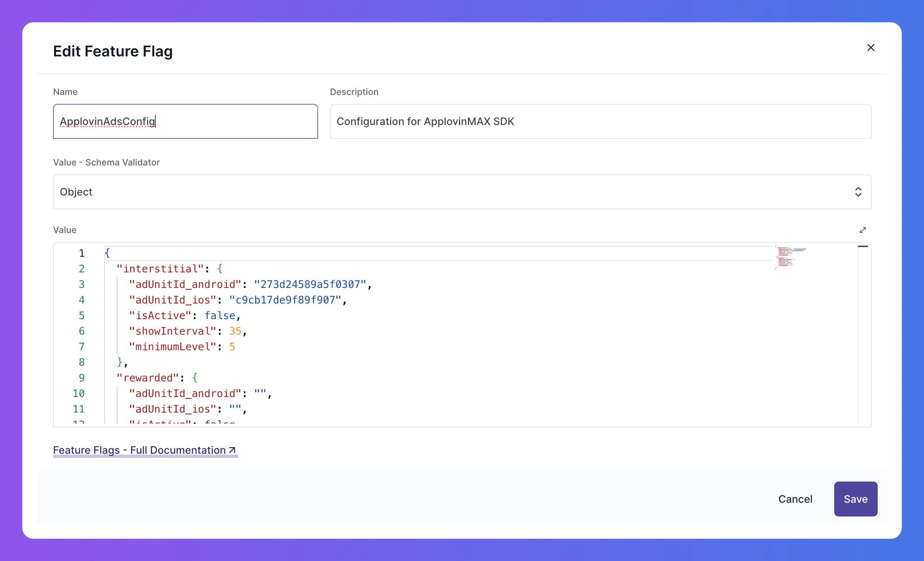The height and width of the screenshot is (561, 924).
Task: Click line number 9 in editor
Action: point(81,378)
